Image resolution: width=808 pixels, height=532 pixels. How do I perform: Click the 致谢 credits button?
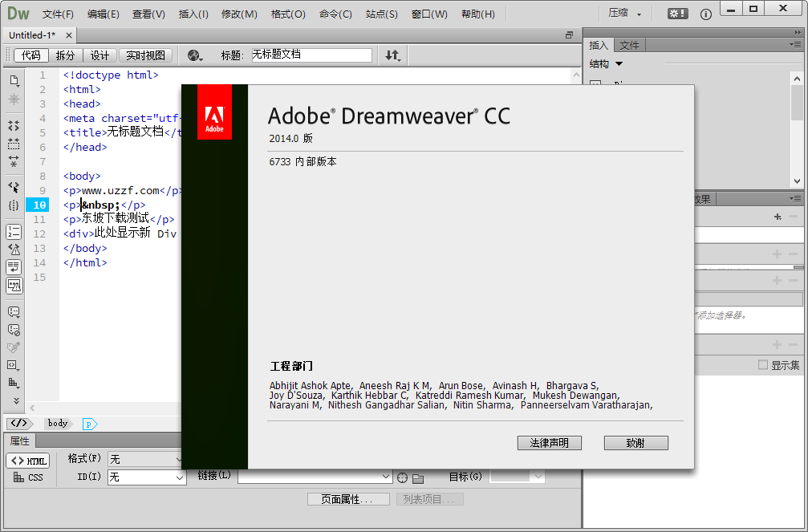(x=635, y=443)
